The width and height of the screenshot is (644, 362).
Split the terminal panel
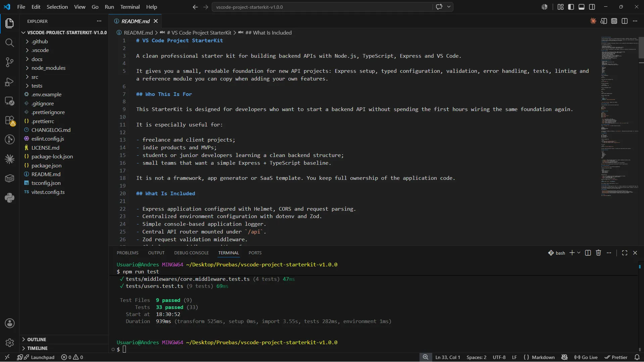coord(588,253)
